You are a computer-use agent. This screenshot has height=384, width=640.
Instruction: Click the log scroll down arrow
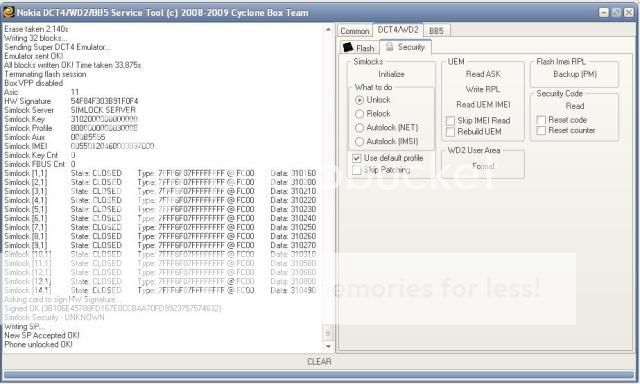328,346
